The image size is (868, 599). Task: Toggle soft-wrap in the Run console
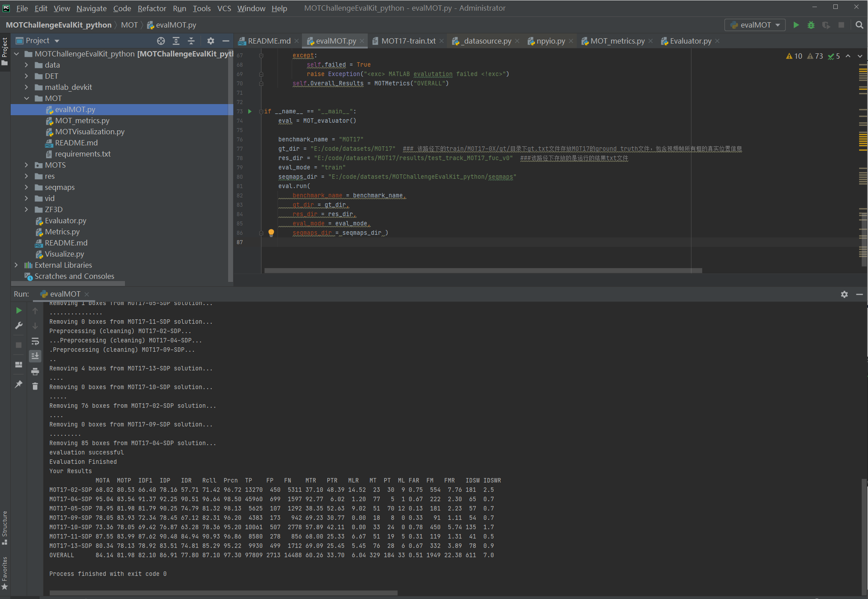tap(35, 341)
